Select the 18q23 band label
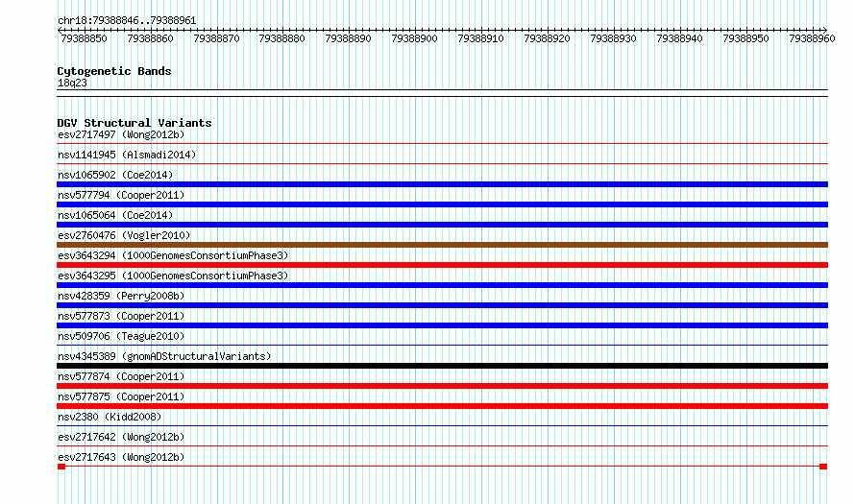The image size is (855, 504). (x=72, y=83)
